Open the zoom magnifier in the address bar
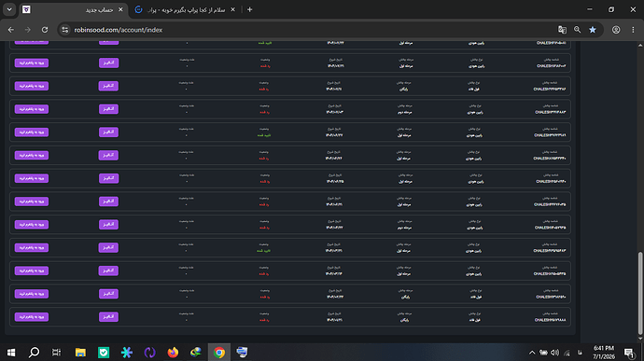The width and height of the screenshot is (644, 361). click(577, 30)
